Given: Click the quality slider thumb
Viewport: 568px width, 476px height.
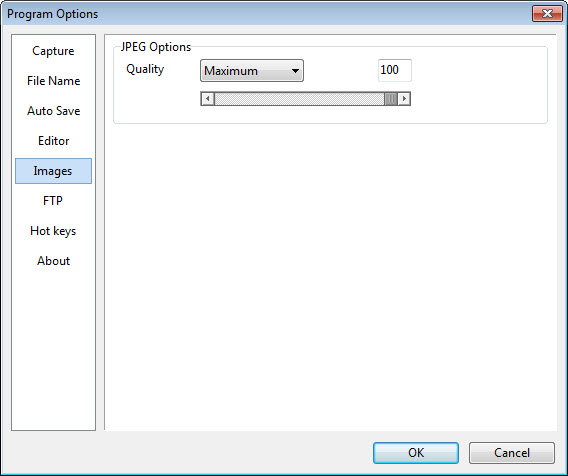Looking at the screenshot, I should [391, 99].
